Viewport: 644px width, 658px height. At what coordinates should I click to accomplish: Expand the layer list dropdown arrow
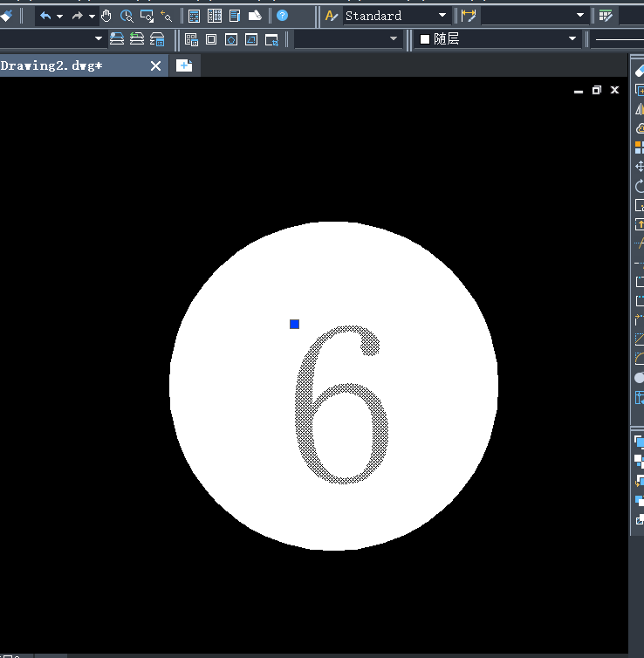click(99, 39)
